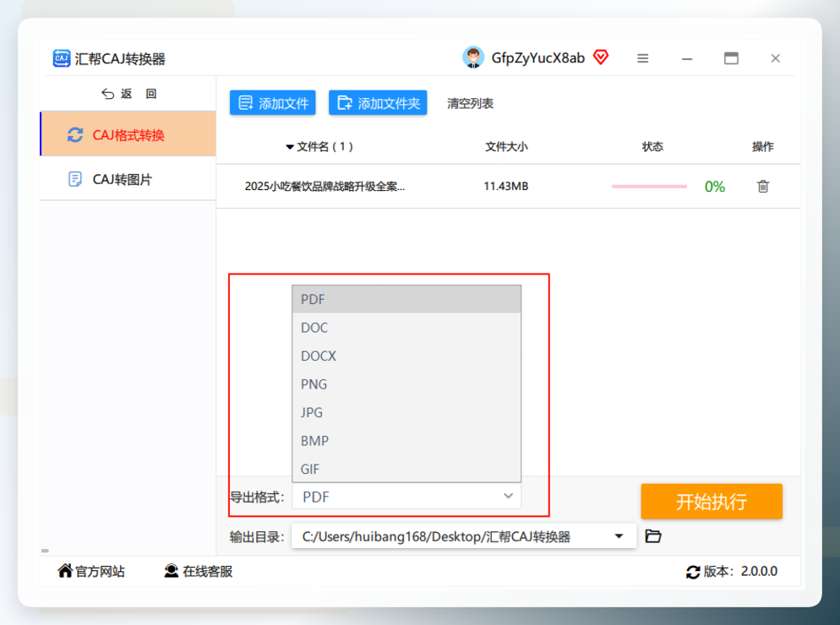Choose BMP in format dropdown list
The height and width of the screenshot is (625, 840).
tap(406, 442)
